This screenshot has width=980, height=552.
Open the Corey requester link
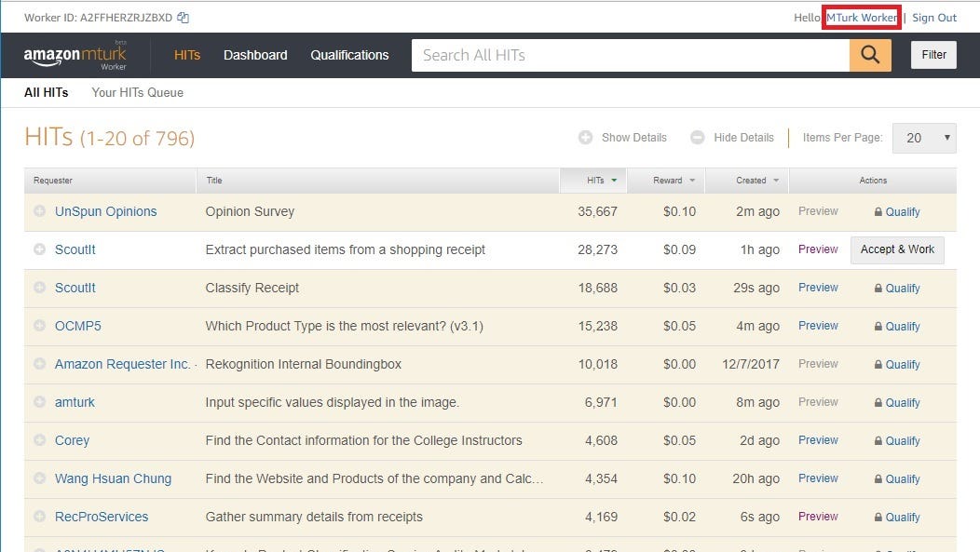point(72,440)
